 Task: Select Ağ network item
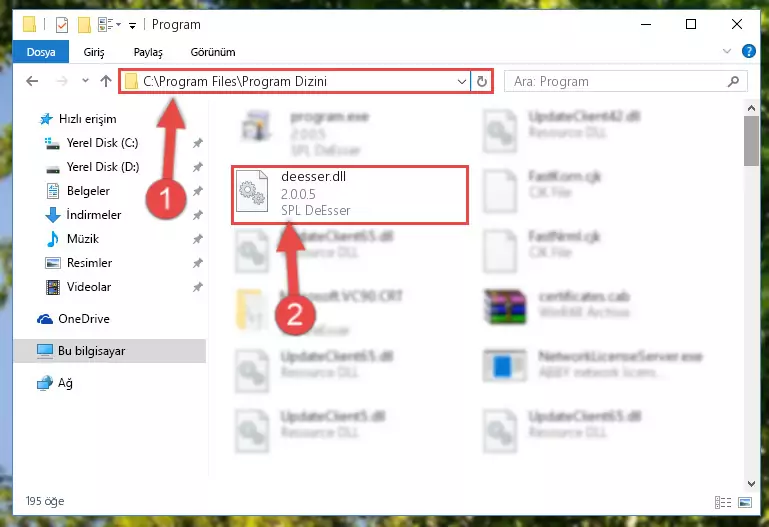coord(55,383)
